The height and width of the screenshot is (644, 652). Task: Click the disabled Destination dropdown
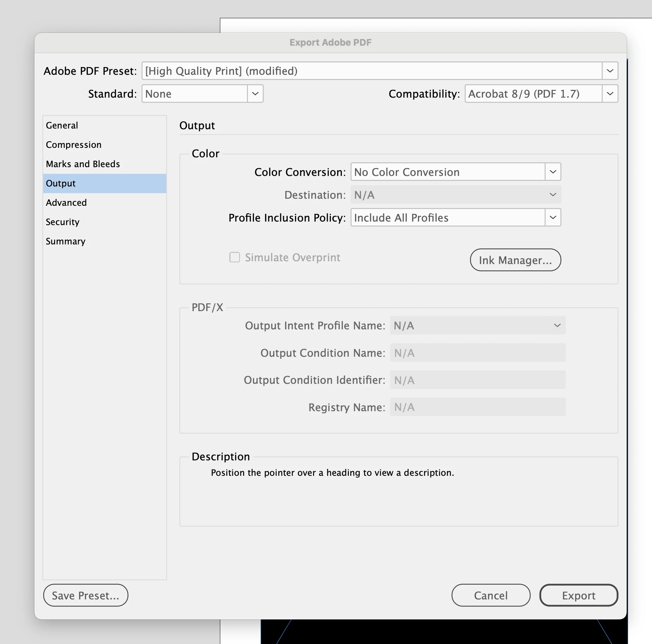(x=456, y=195)
